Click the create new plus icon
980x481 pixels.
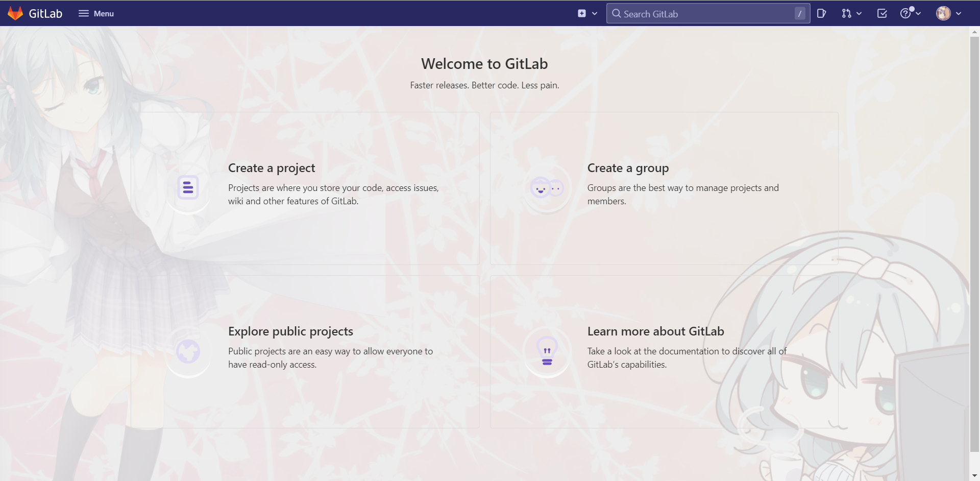click(x=582, y=13)
